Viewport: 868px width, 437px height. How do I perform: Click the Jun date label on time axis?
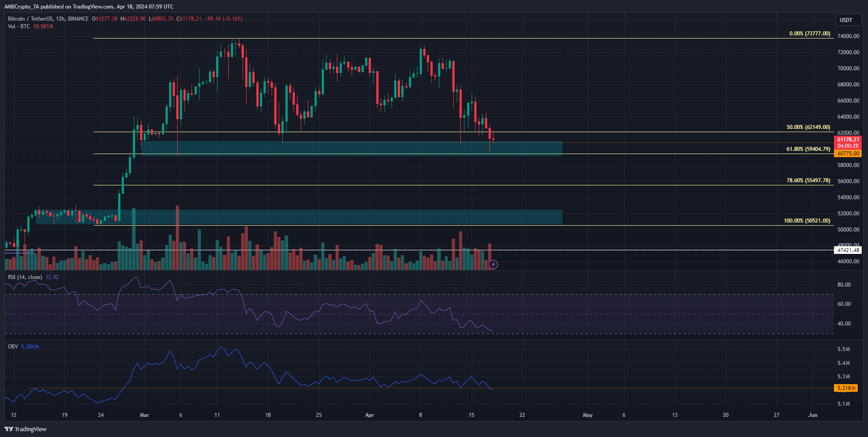[813, 415]
